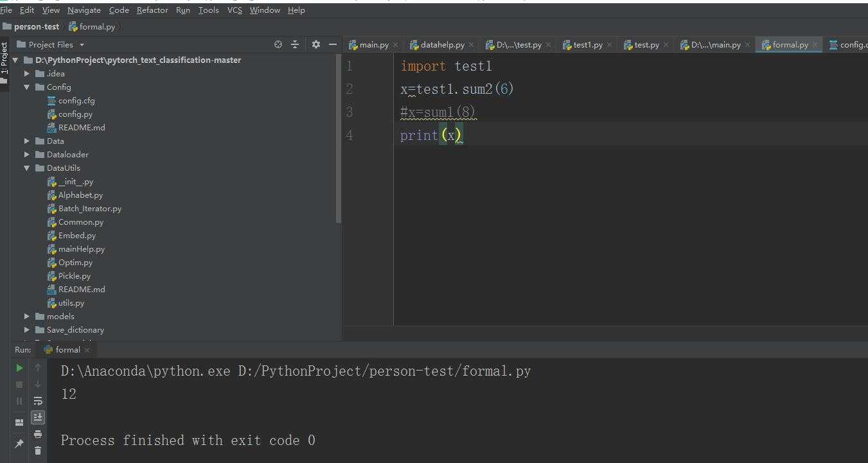
Task: Expand the Data folder
Action: (x=27, y=141)
